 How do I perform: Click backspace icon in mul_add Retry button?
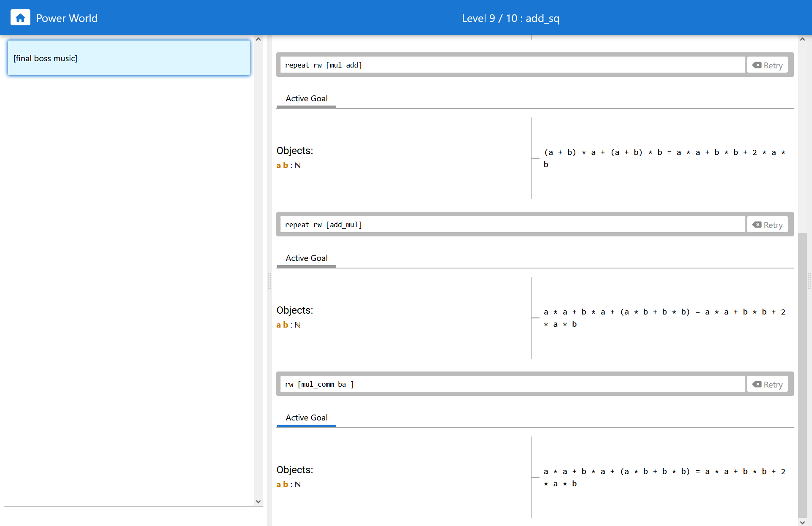[x=757, y=65]
